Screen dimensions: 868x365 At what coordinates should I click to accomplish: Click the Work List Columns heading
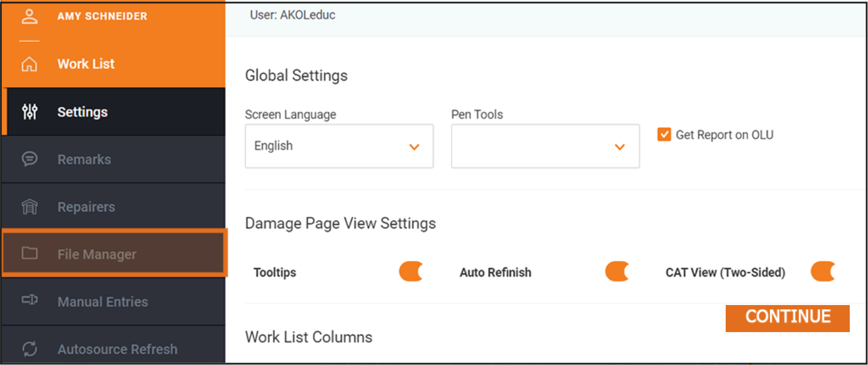point(309,337)
